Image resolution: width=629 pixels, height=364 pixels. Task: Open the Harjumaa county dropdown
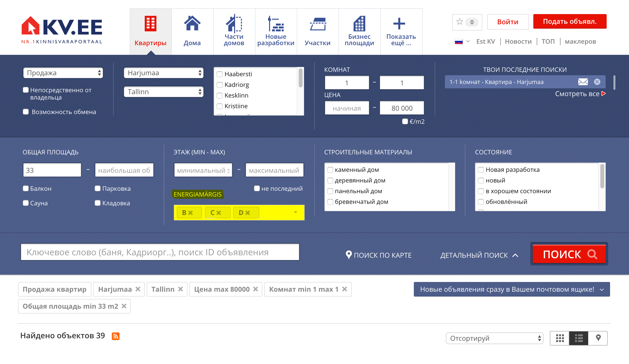pos(164,73)
